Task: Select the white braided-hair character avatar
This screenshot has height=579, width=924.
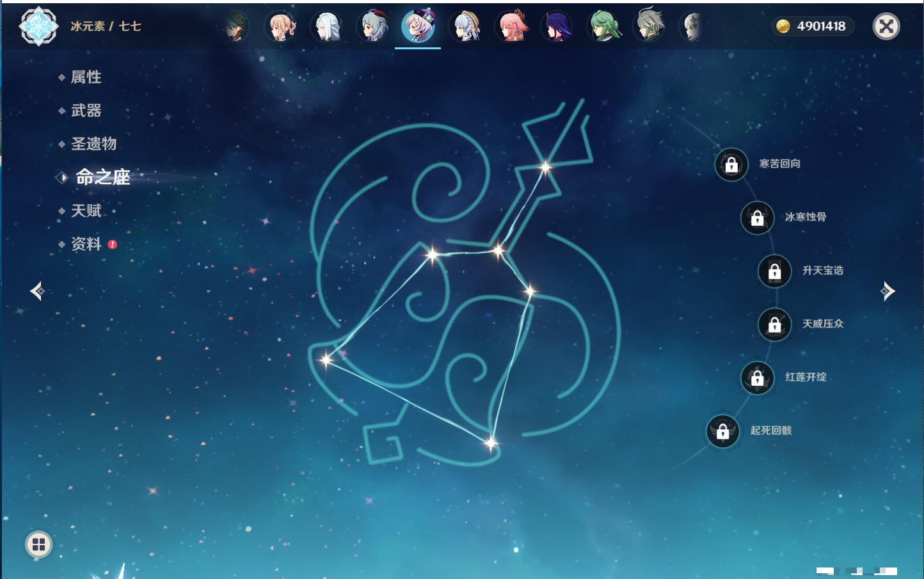Action: point(326,26)
